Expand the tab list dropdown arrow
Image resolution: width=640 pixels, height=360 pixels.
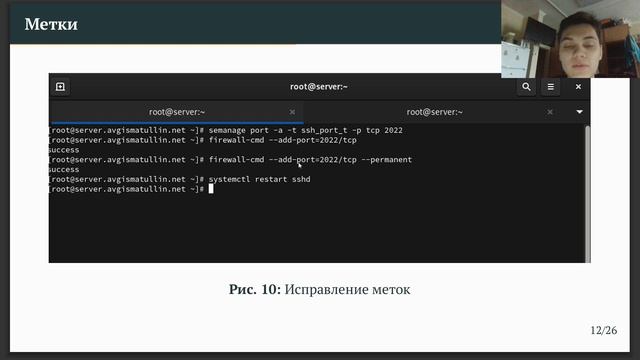click(x=579, y=112)
